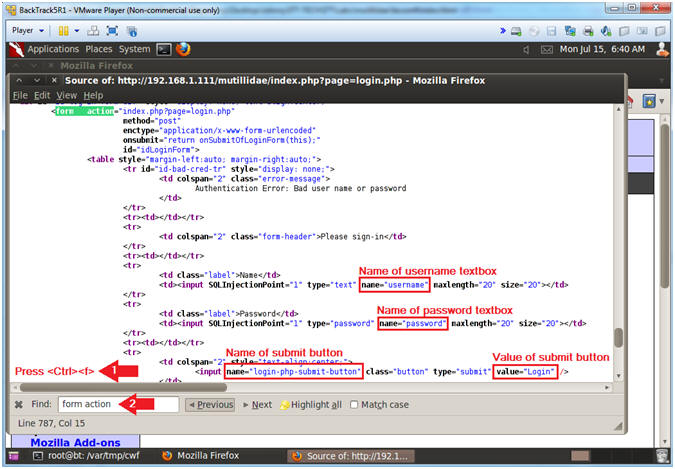Click the CD/DVD device icon

(534, 31)
